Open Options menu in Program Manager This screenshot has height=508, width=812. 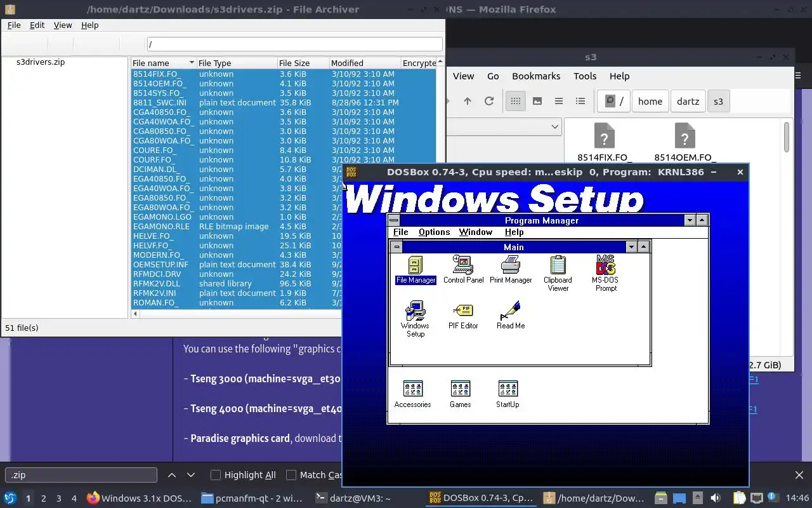pyautogui.click(x=434, y=232)
